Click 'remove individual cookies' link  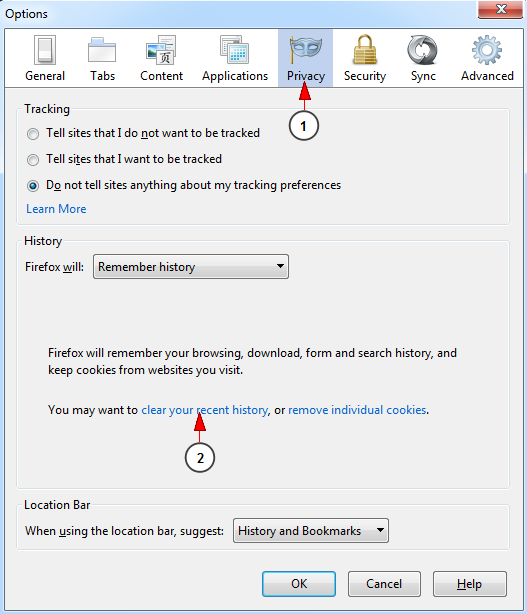357,410
